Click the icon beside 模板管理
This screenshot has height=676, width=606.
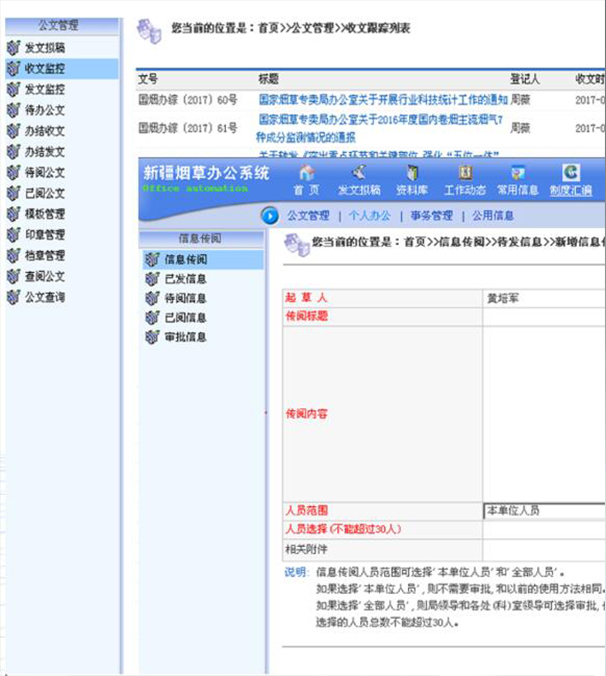(x=13, y=213)
